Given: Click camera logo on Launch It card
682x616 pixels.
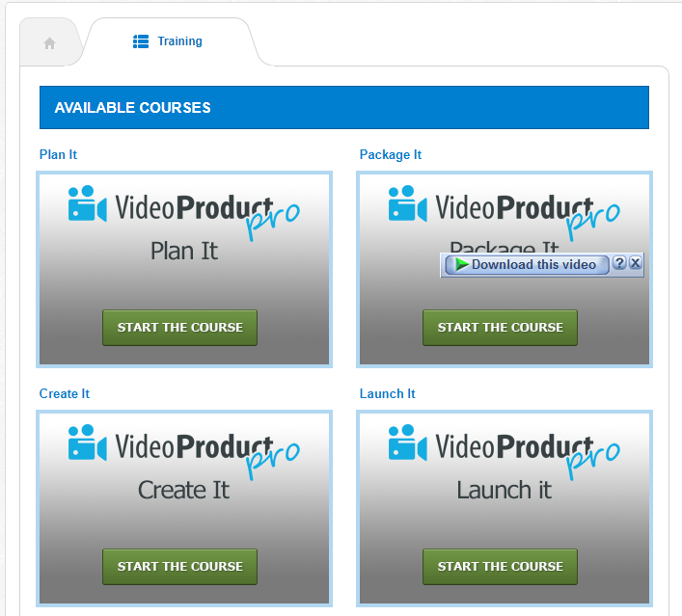Looking at the screenshot, I should coord(407,442).
